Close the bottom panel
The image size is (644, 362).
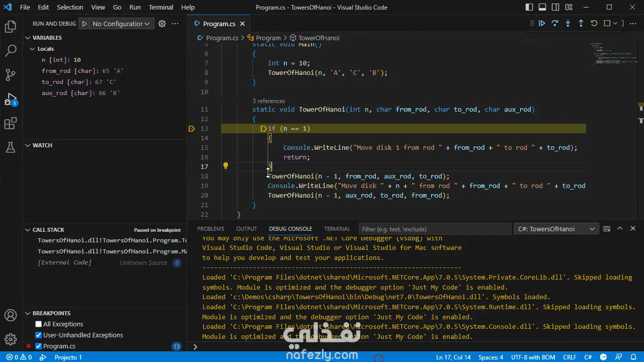(633, 229)
